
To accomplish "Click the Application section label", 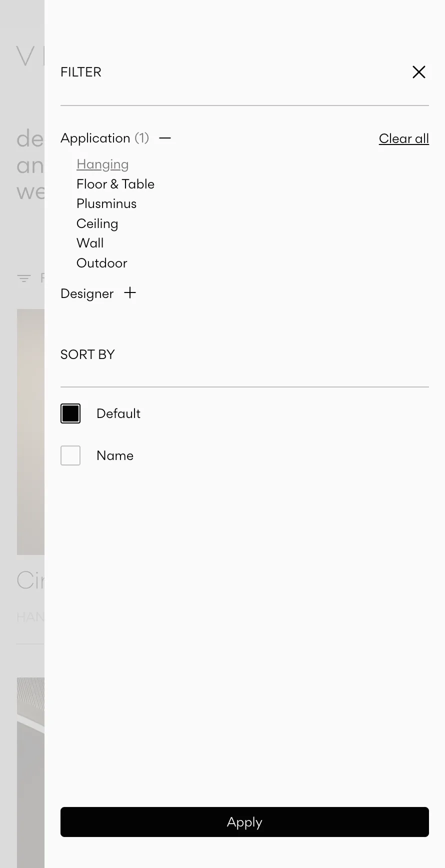I will (x=95, y=138).
